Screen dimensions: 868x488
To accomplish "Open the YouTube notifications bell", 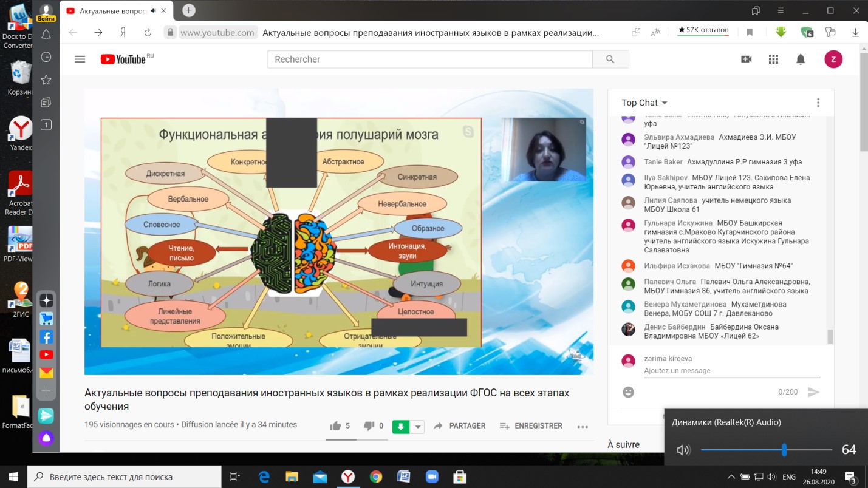I will [801, 59].
